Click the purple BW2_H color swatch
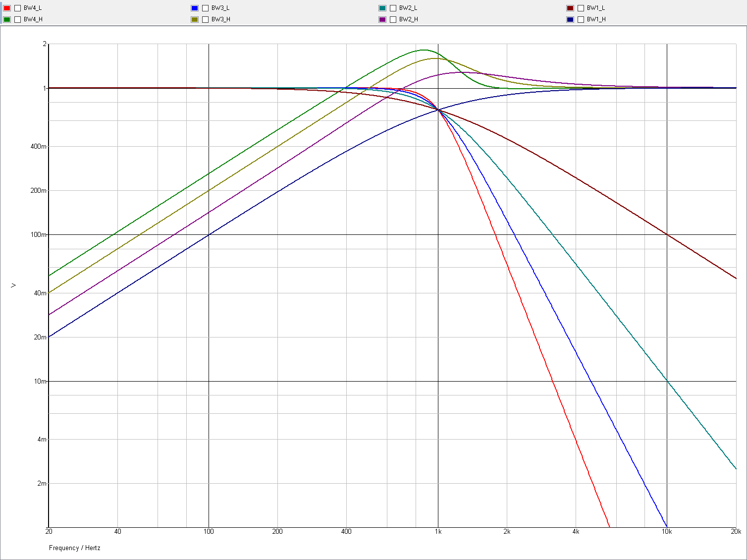The height and width of the screenshot is (560, 747). (382, 19)
